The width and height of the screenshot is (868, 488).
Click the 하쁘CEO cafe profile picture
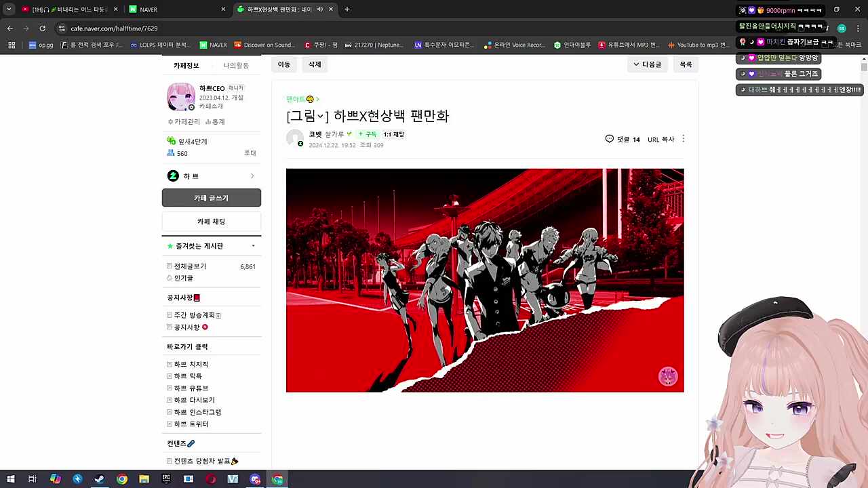click(x=181, y=97)
